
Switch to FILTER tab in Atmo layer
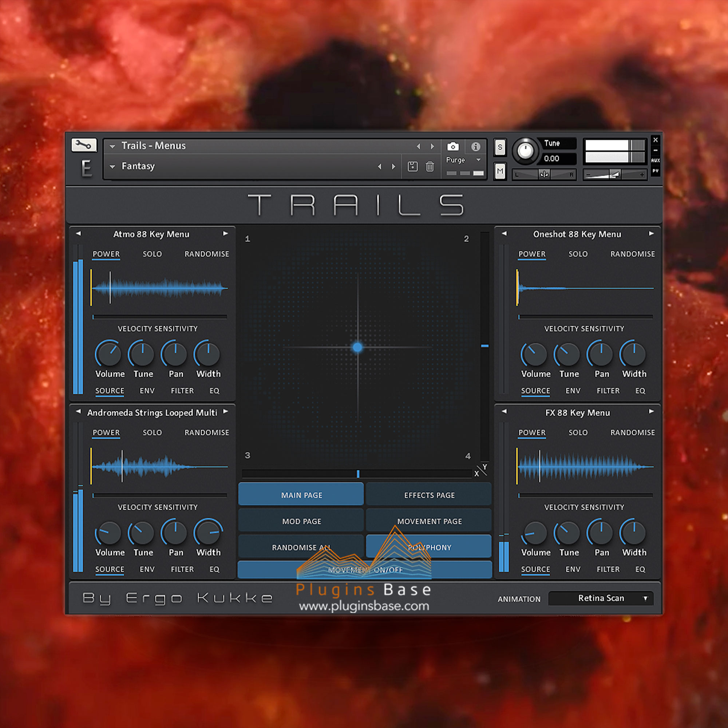click(182, 391)
